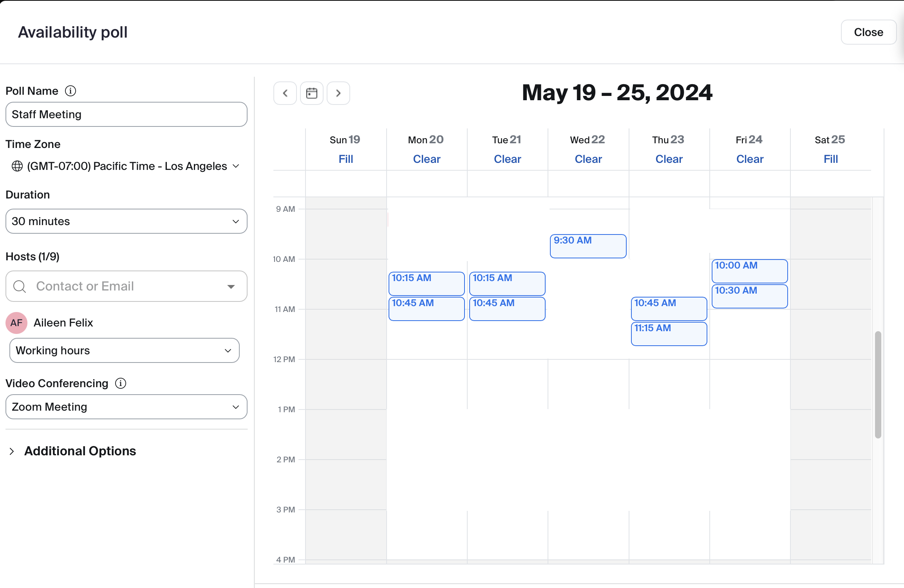Viewport: 904px width, 588px height.
Task: Click the calendar vertical scrollbar
Action: (x=878, y=384)
